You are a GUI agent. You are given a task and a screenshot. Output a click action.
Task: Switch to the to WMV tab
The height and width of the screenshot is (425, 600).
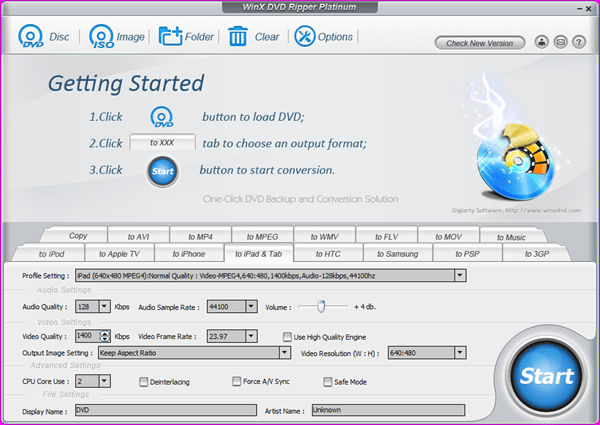click(x=324, y=236)
